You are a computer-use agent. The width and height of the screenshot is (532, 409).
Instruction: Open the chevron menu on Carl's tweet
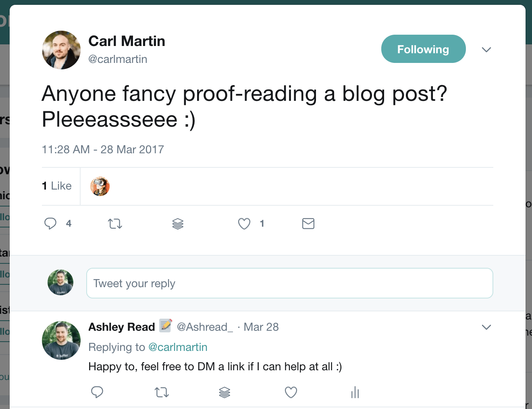[486, 50]
